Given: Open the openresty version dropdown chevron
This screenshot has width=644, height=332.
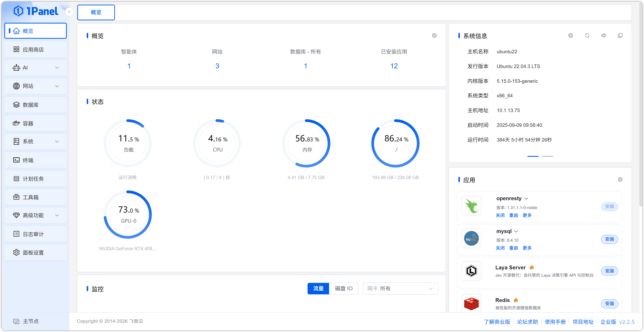Looking at the screenshot, I should tap(526, 199).
